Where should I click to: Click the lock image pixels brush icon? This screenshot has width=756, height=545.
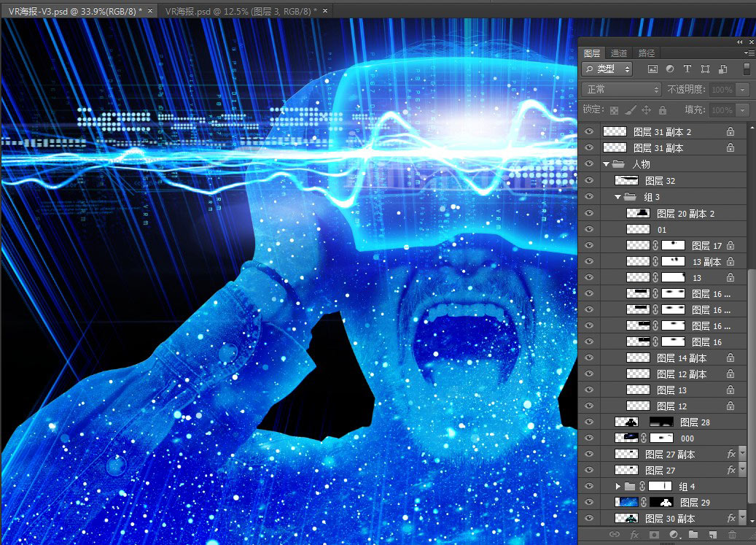[630, 110]
